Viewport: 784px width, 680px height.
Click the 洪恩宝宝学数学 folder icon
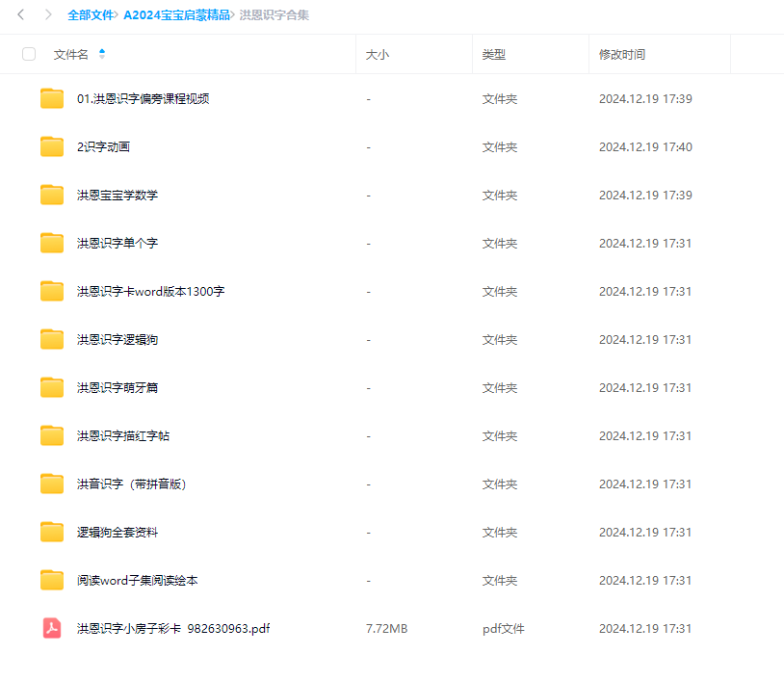(x=51, y=195)
